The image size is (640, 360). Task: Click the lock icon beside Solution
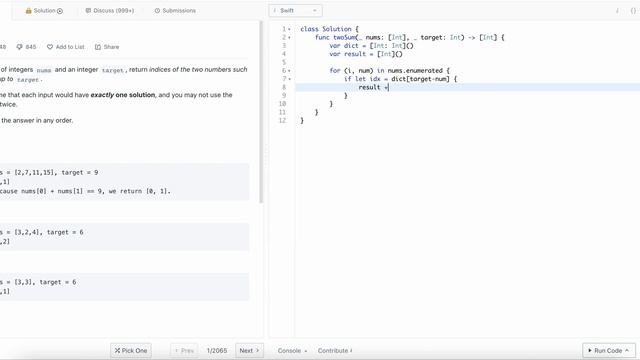28,11
